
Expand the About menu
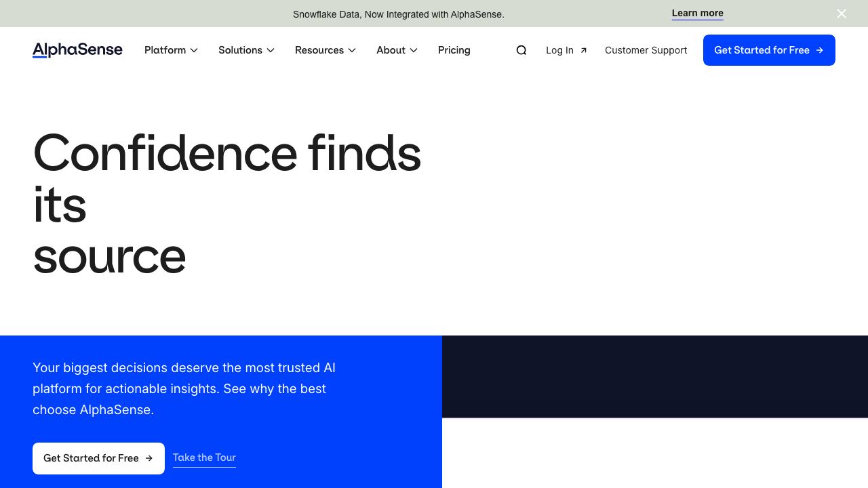[397, 50]
